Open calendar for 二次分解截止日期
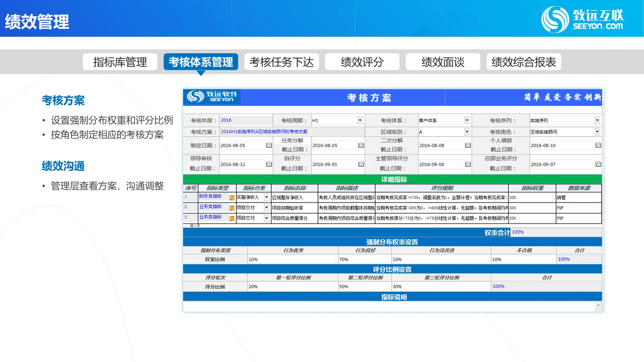This screenshot has height=362, width=644. 468,145
